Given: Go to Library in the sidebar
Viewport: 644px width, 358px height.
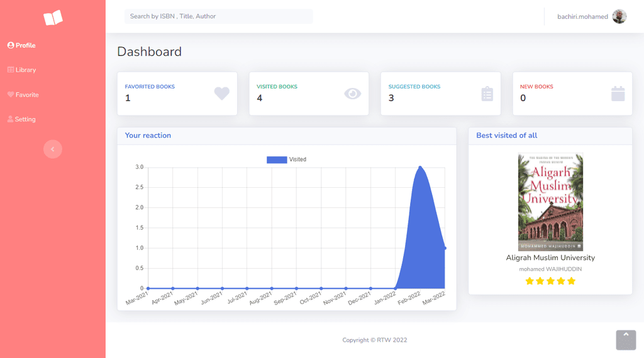Looking at the screenshot, I should point(22,70).
